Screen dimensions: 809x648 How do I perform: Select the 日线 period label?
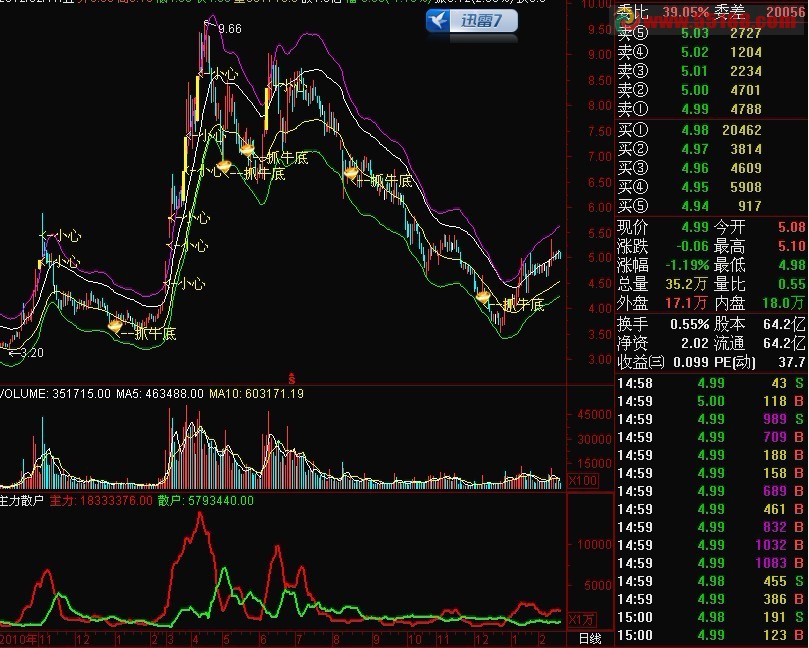[x=590, y=639]
